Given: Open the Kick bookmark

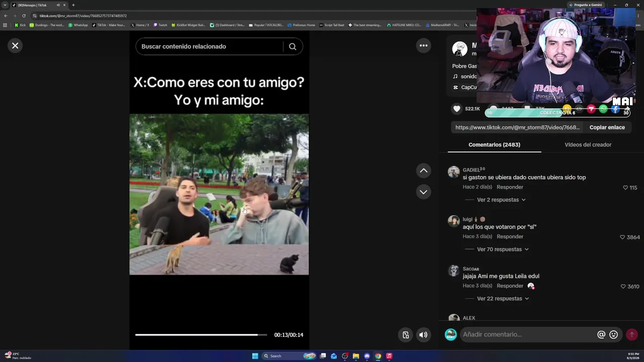Looking at the screenshot, I should 20,25.
